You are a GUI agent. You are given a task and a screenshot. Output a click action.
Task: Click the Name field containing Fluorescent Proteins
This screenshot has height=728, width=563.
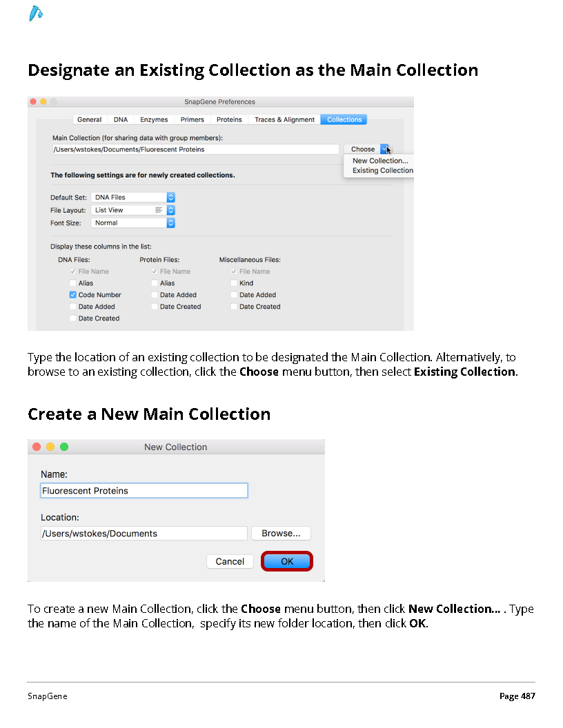[x=144, y=491]
